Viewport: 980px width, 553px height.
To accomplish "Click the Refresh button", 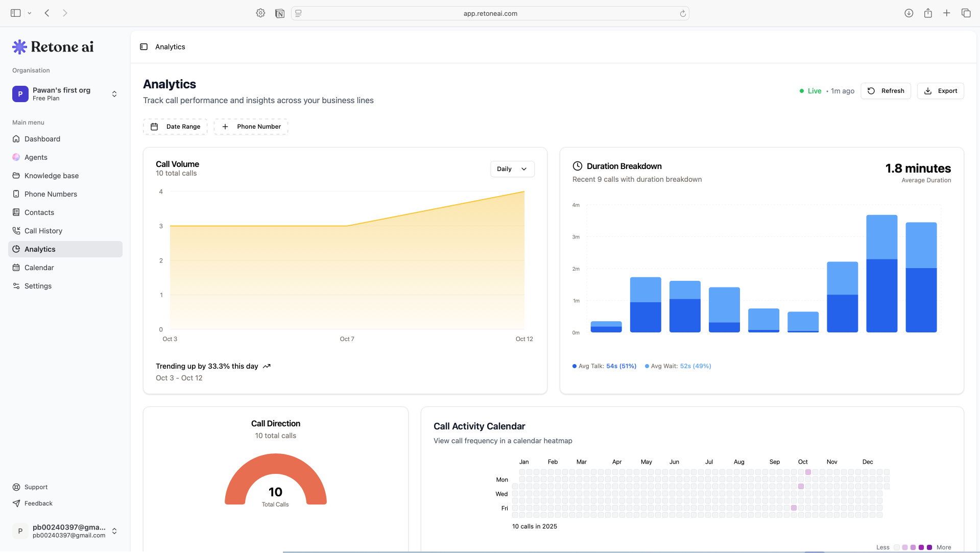I will click(x=886, y=91).
